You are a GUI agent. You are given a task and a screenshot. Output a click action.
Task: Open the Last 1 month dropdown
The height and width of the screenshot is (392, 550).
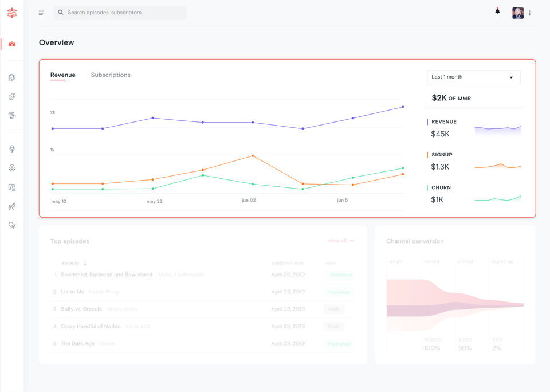(474, 77)
